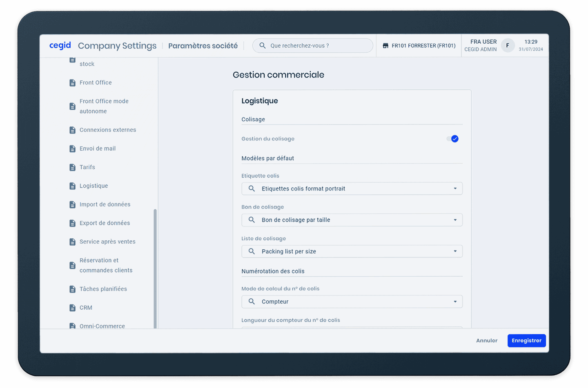The width and height of the screenshot is (588, 388).
Task: Click the Annuler button
Action: tap(487, 341)
